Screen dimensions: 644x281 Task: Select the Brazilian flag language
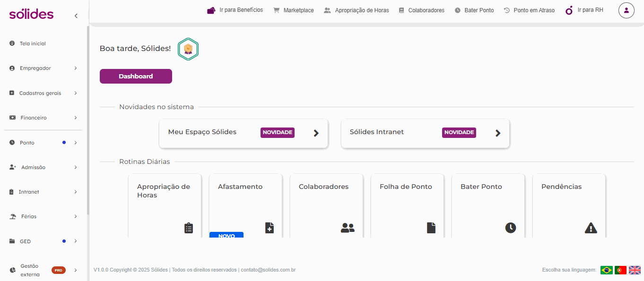pyautogui.click(x=607, y=270)
